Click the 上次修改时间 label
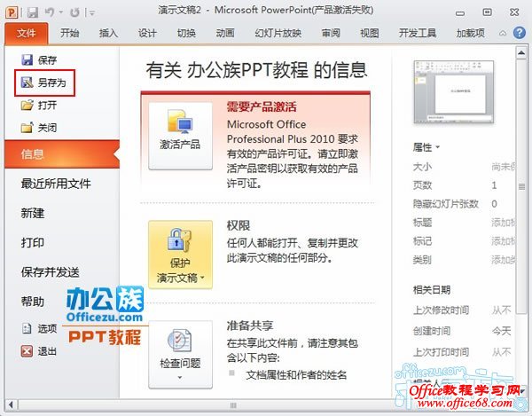 (441, 310)
